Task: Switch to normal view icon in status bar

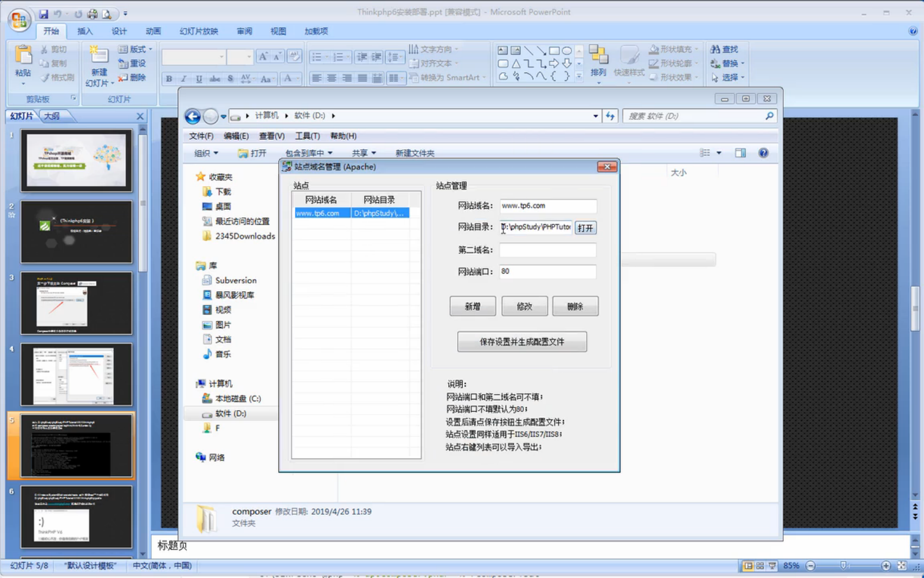Action: (x=748, y=565)
